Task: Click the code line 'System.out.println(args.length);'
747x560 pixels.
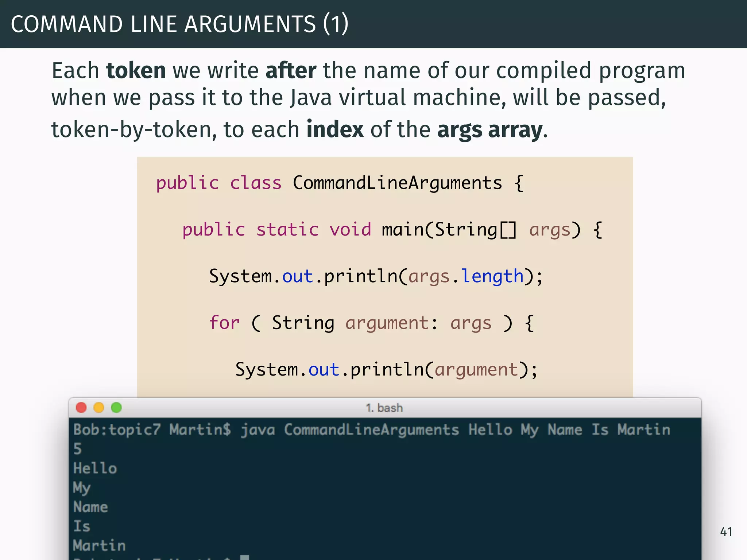Action: (x=376, y=276)
